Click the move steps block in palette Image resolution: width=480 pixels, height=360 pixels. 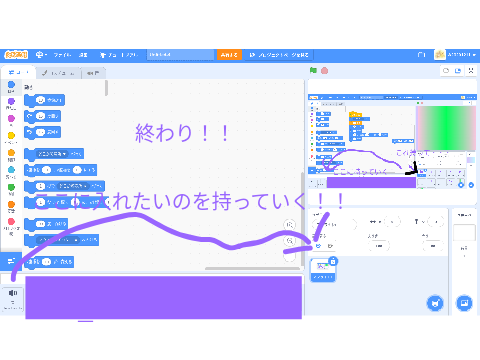click(45, 100)
